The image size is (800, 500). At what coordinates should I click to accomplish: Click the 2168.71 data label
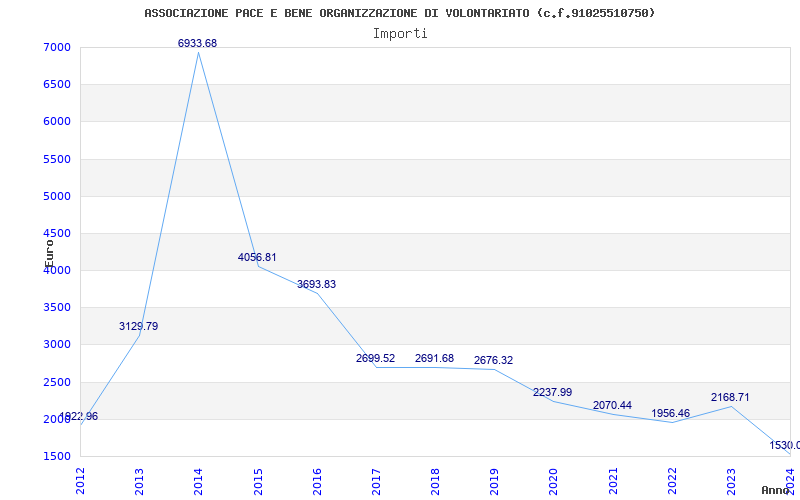coord(730,397)
